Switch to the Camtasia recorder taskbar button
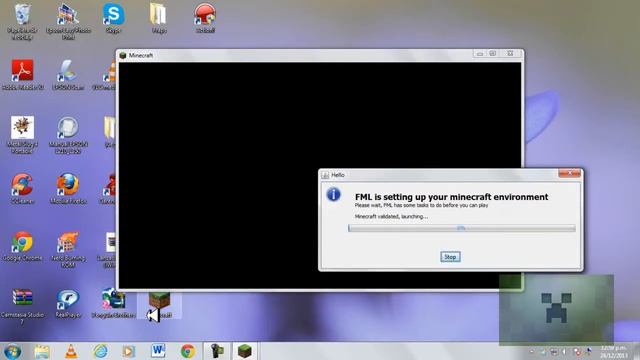This screenshot has width=640, height=360. tap(217, 351)
